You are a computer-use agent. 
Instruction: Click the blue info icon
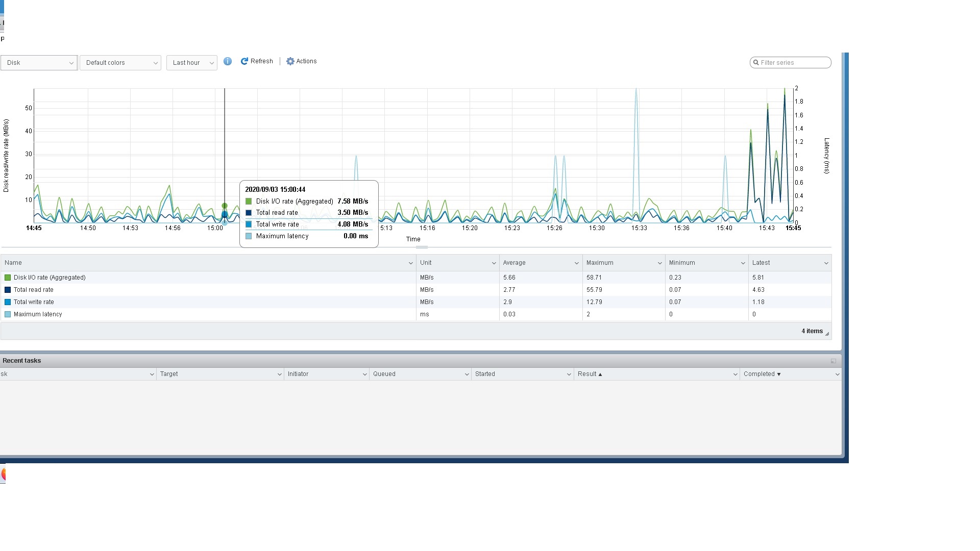pyautogui.click(x=228, y=61)
